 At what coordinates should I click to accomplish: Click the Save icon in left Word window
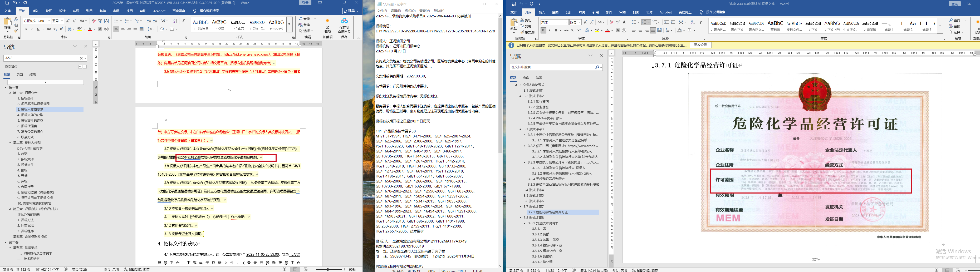[x=7, y=3]
